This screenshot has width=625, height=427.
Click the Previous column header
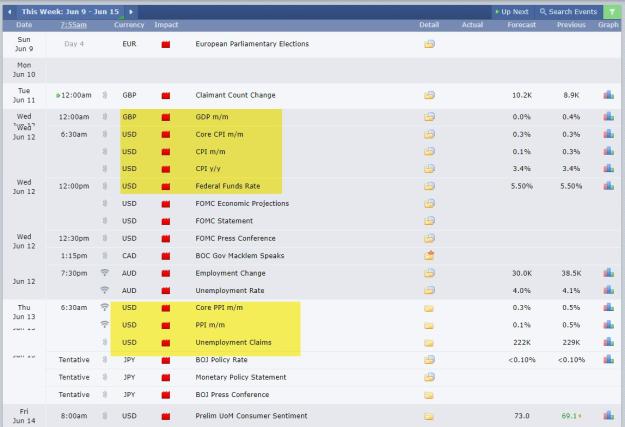click(571, 25)
